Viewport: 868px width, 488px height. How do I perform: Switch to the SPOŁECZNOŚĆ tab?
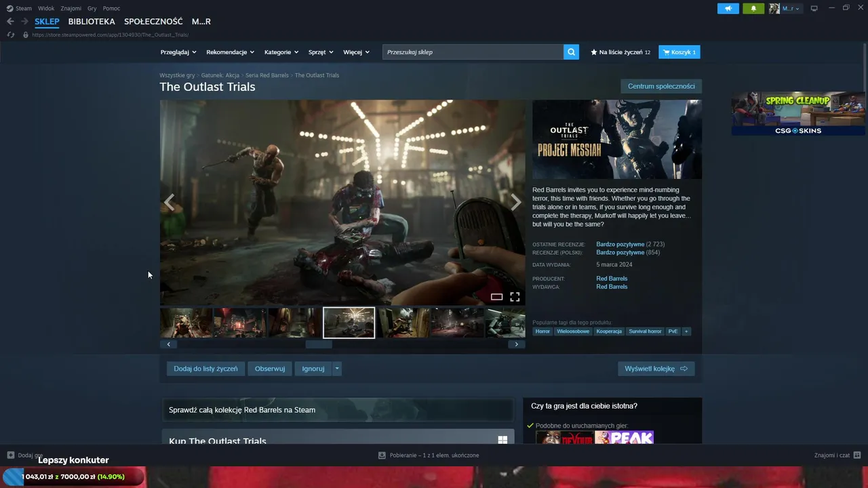coord(153,22)
